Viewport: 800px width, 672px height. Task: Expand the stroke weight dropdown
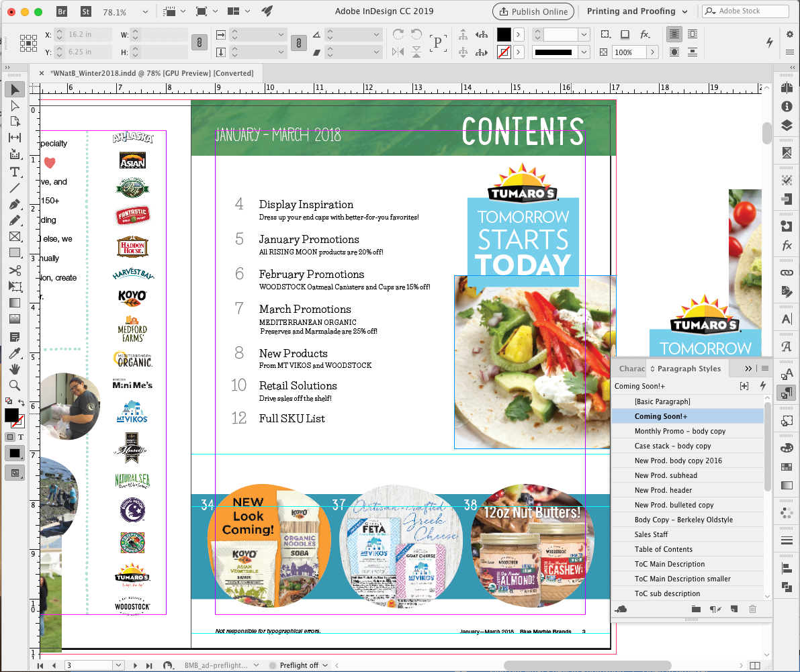pyautogui.click(x=584, y=35)
